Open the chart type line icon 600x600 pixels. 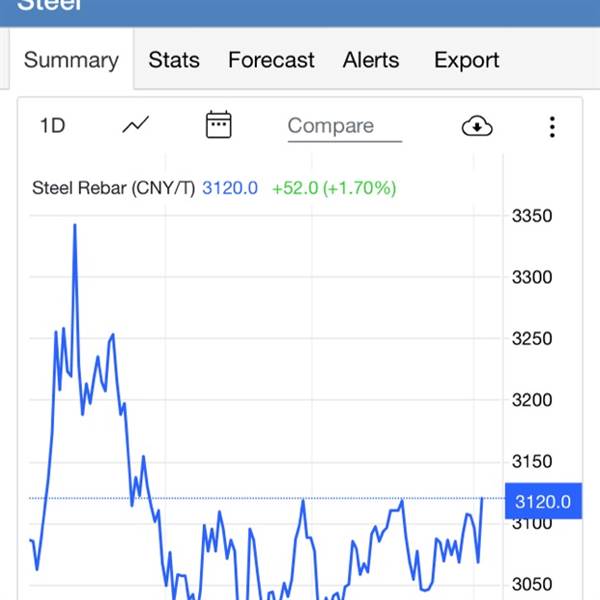(x=136, y=125)
